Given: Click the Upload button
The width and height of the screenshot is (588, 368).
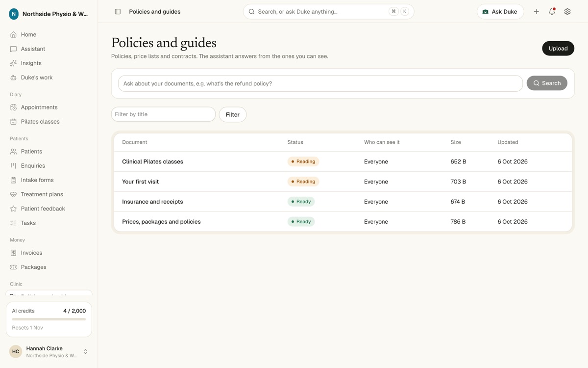Looking at the screenshot, I should (x=558, y=49).
